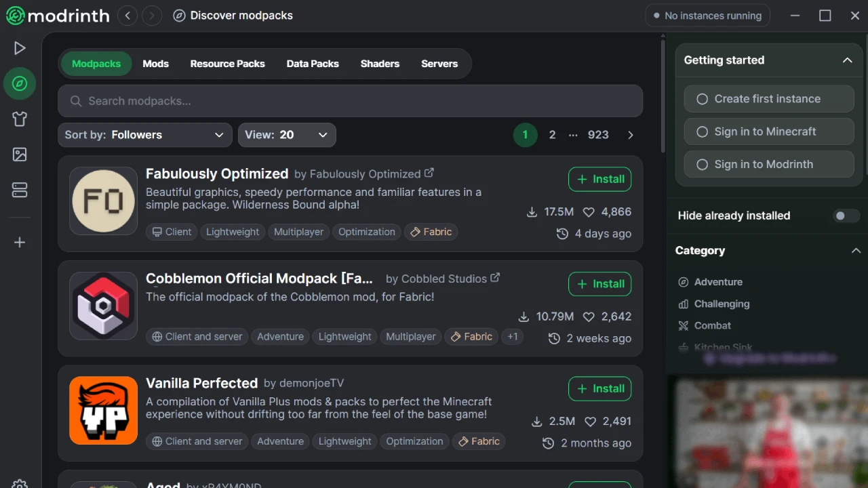Open the servers stack icon in sidebar

[x=20, y=190]
